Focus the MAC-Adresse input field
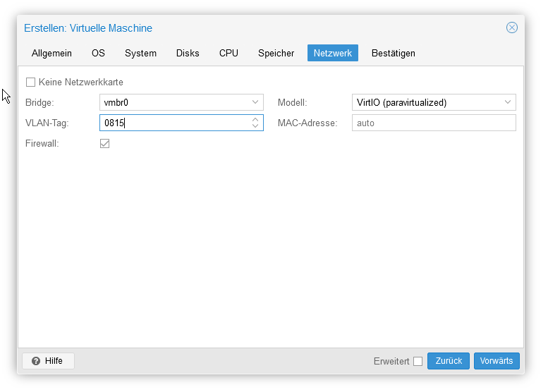Viewport: 548px width, 392px height. pyautogui.click(x=434, y=123)
